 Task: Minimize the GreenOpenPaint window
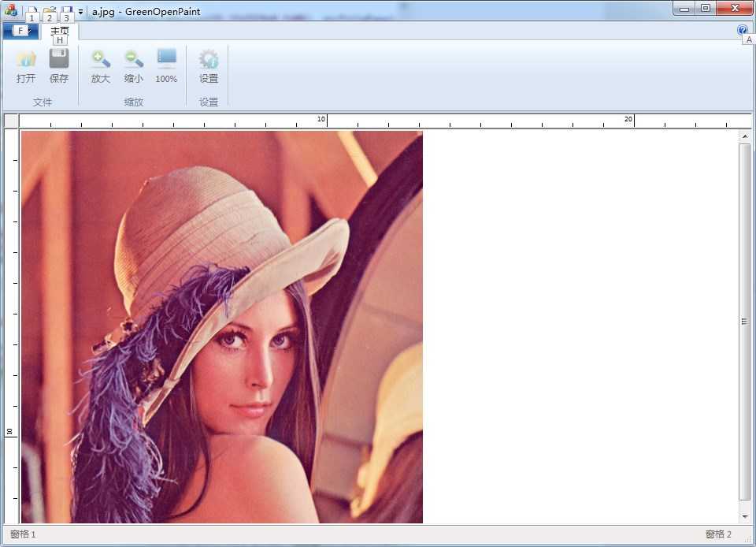pyautogui.click(x=684, y=8)
